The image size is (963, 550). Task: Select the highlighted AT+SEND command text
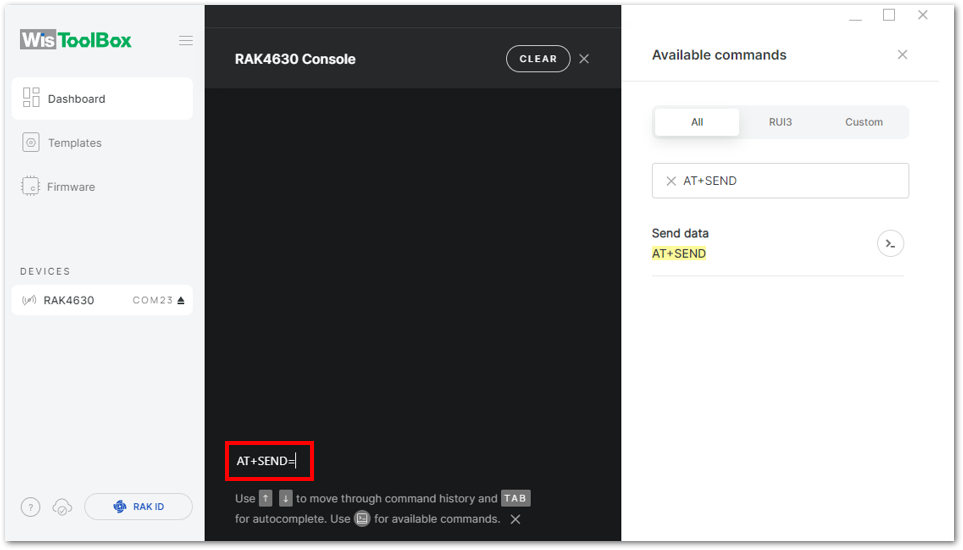click(x=679, y=254)
